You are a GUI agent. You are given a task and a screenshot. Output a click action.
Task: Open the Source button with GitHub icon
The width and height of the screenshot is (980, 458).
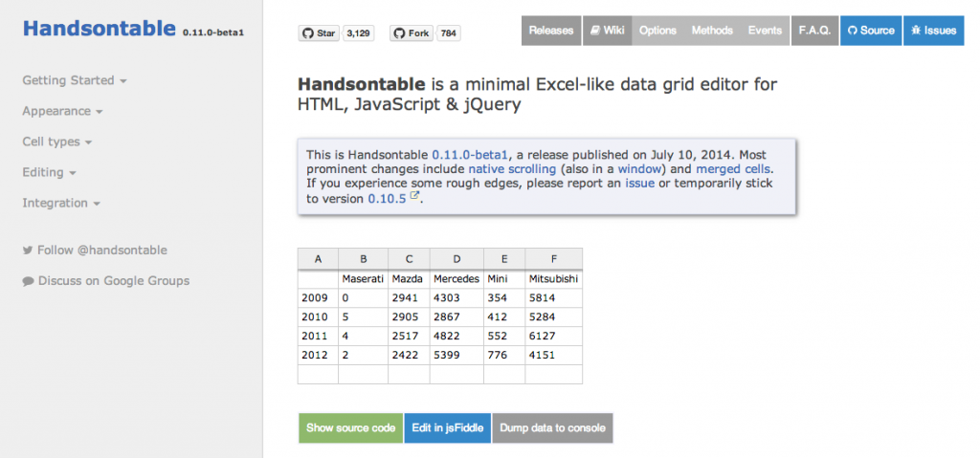coord(871,31)
